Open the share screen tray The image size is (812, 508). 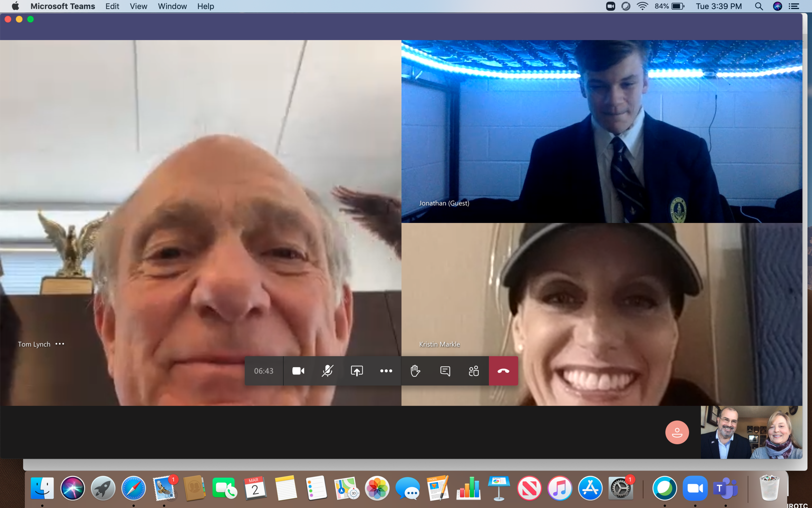click(x=357, y=371)
